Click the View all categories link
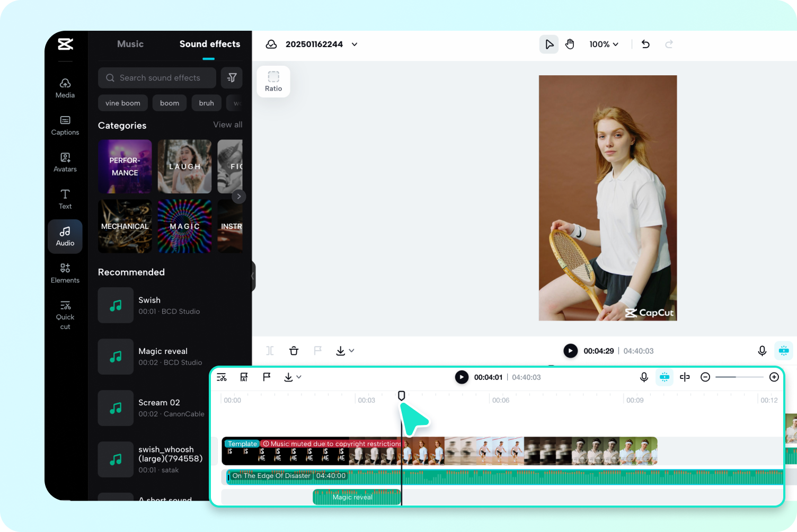The width and height of the screenshot is (797, 532). [227, 125]
